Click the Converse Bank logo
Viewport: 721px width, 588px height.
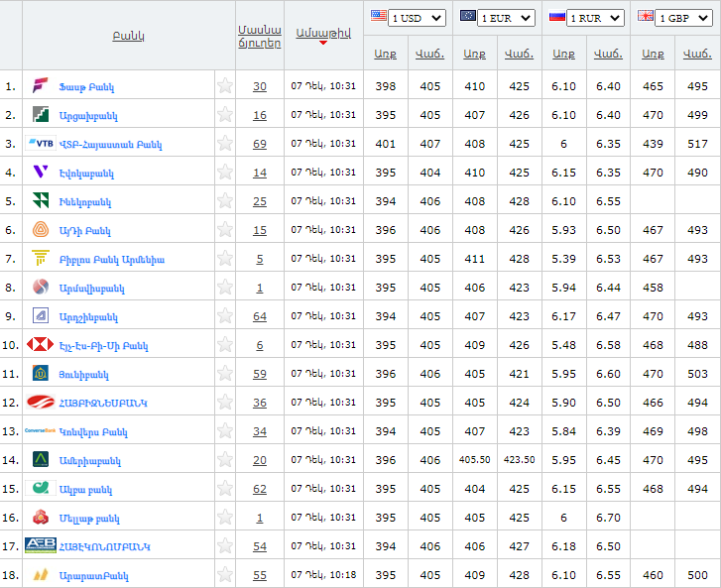[x=41, y=431]
